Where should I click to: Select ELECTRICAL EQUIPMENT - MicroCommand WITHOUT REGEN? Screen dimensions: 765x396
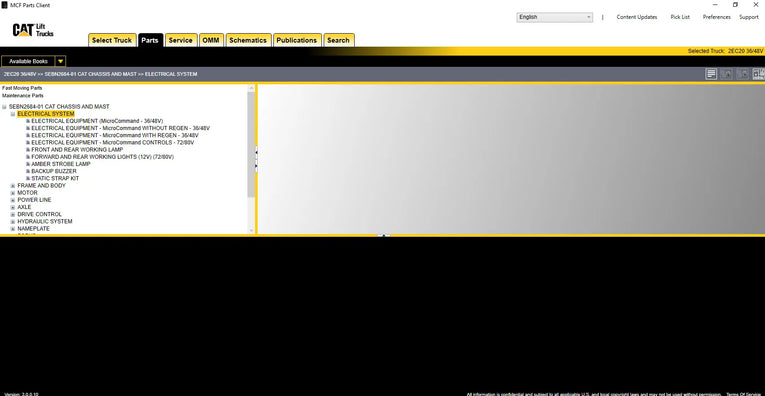coord(121,128)
